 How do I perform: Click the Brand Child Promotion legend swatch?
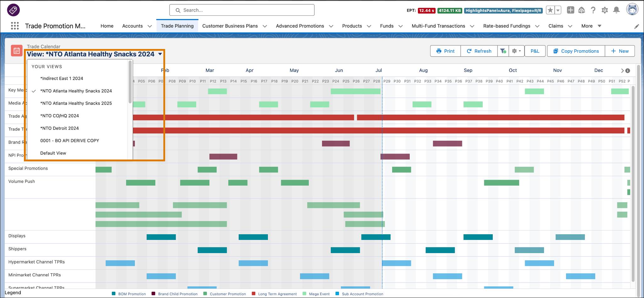coord(153,294)
